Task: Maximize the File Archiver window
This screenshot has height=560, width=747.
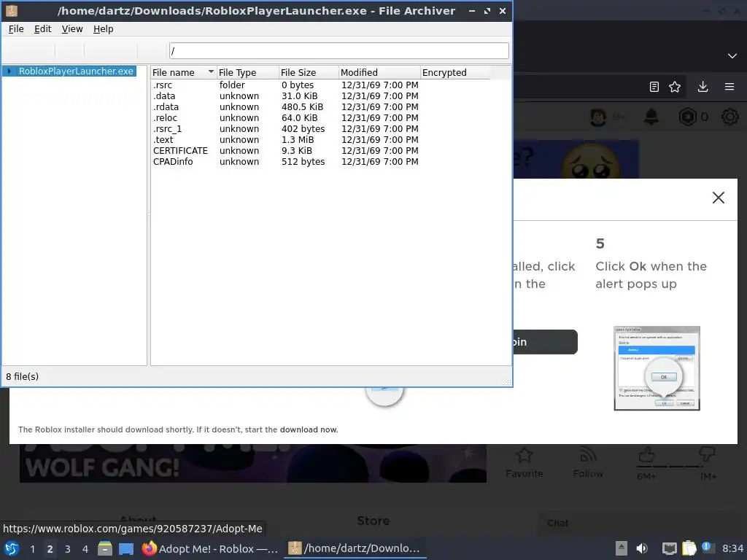Action: (x=487, y=10)
